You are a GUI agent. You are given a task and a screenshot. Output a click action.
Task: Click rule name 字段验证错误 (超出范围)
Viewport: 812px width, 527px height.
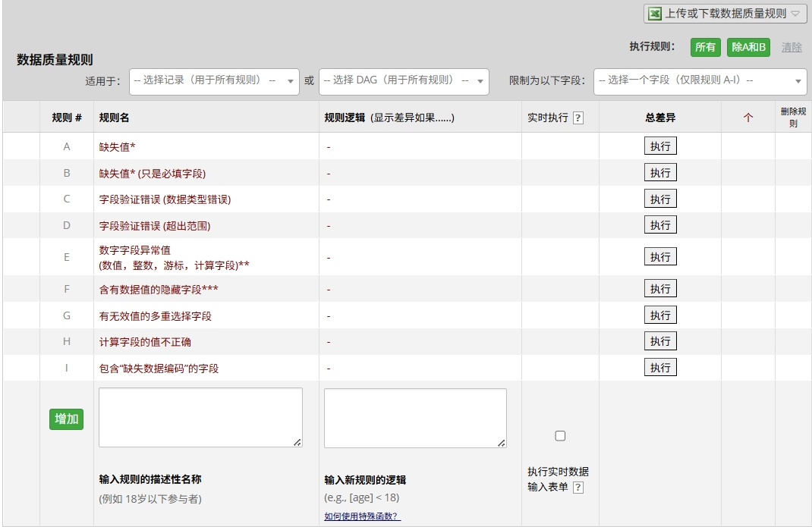[154, 226]
